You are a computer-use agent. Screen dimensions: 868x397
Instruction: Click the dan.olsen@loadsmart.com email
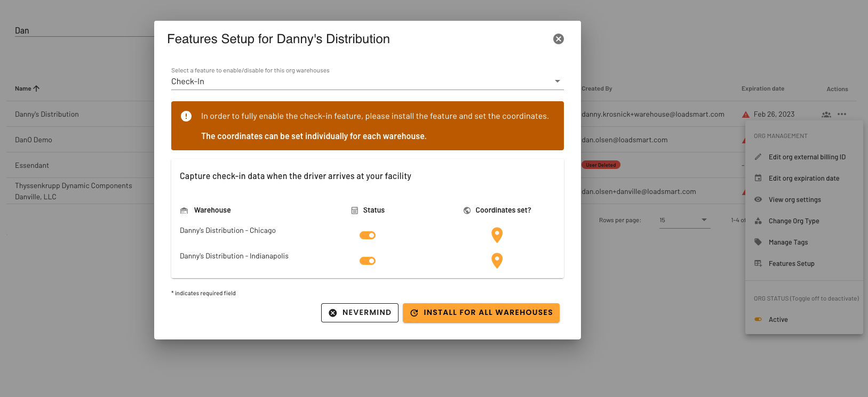click(x=625, y=140)
